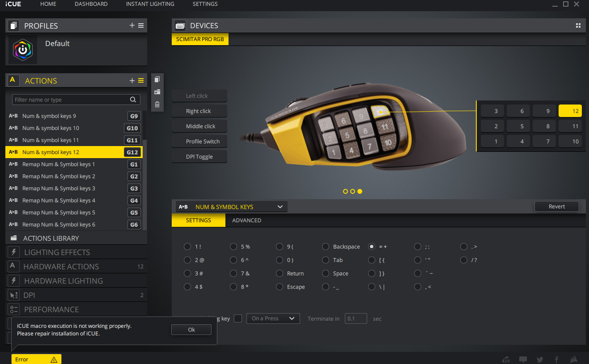
Task: Click the Error warning indicator
Action: click(x=36, y=359)
